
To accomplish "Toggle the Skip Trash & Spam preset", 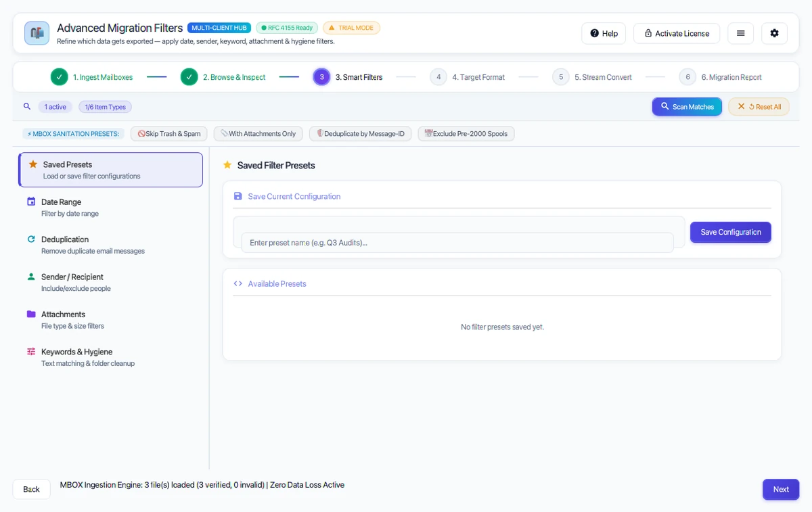I will 169,134.
